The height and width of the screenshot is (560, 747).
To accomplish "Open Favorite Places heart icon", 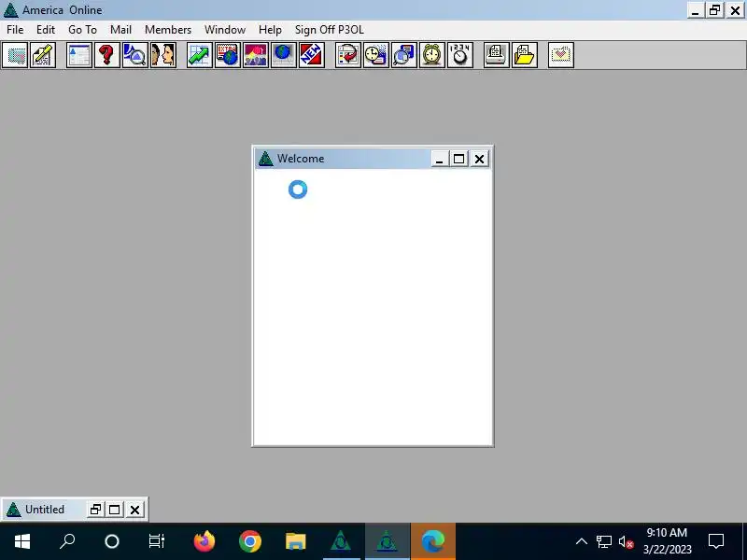I will pos(561,55).
